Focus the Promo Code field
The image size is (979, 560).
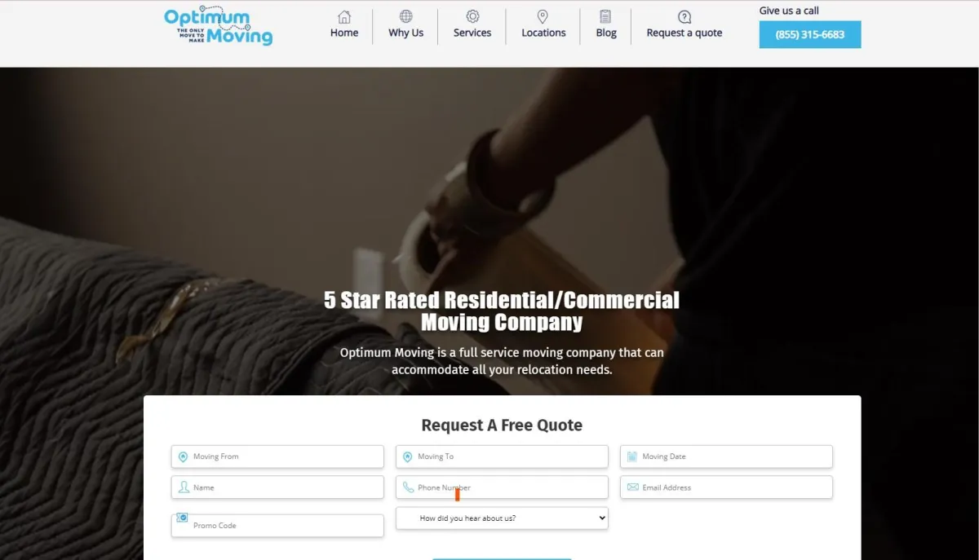coord(277,526)
